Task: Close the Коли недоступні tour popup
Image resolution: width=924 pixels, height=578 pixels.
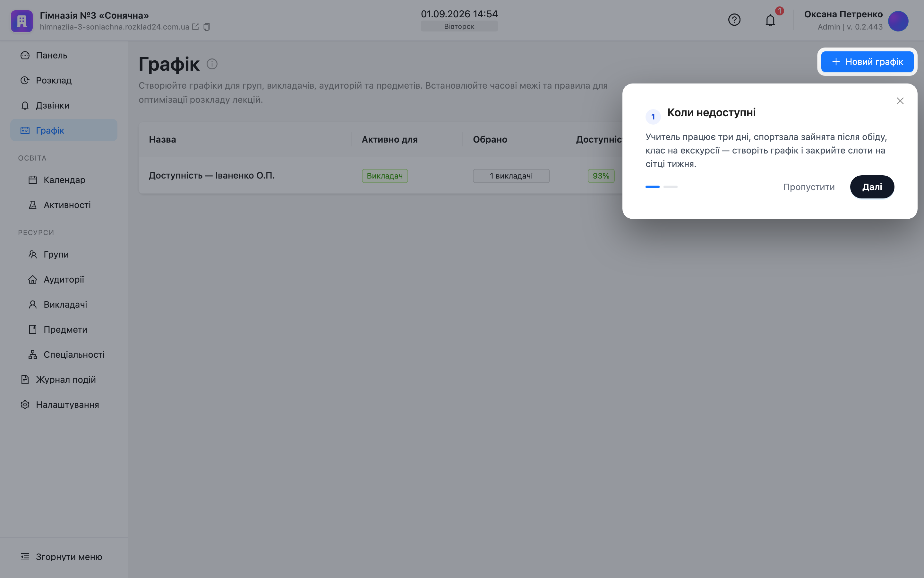Action: [900, 101]
